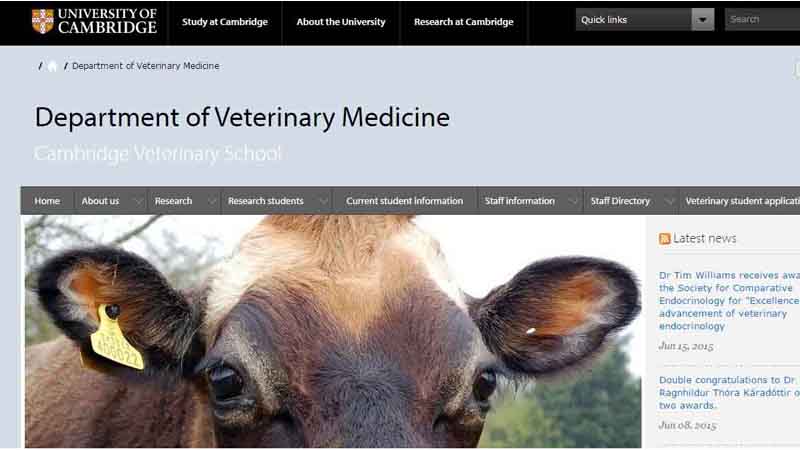Expand the About us submenu chevron
The width and height of the screenshot is (800, 450).
(138, 201)
